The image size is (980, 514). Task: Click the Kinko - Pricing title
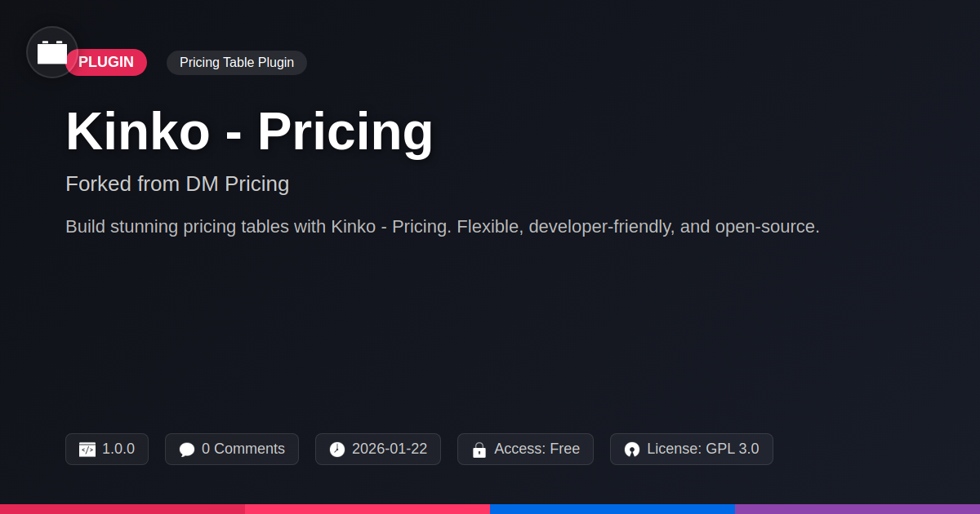point(249,131)
